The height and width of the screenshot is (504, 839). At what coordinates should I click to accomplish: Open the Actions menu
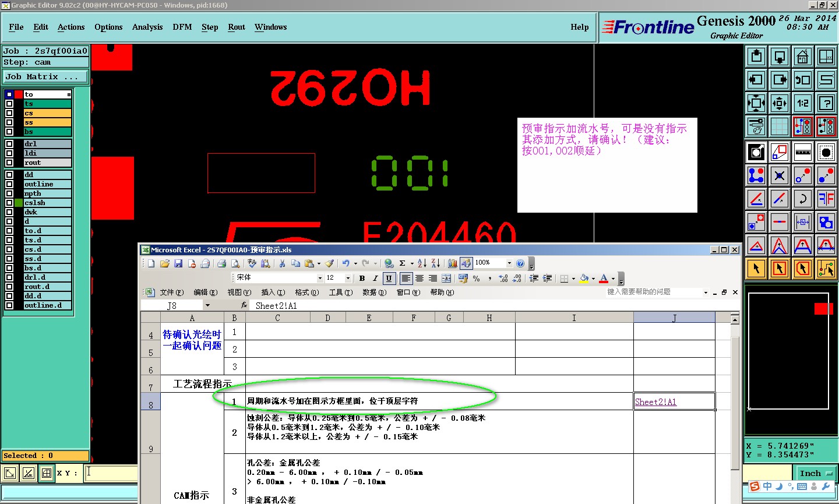(71, 27)
